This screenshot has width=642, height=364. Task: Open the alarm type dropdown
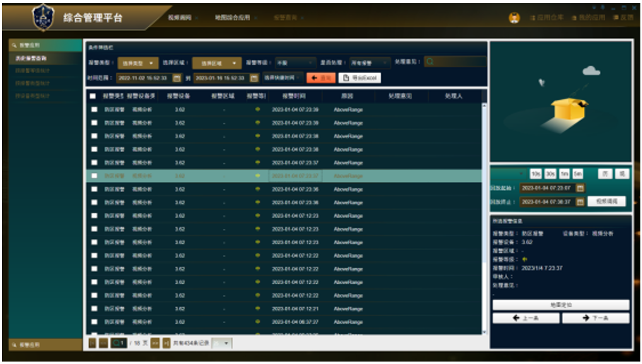pyautogui.click(x=137, y=63)
